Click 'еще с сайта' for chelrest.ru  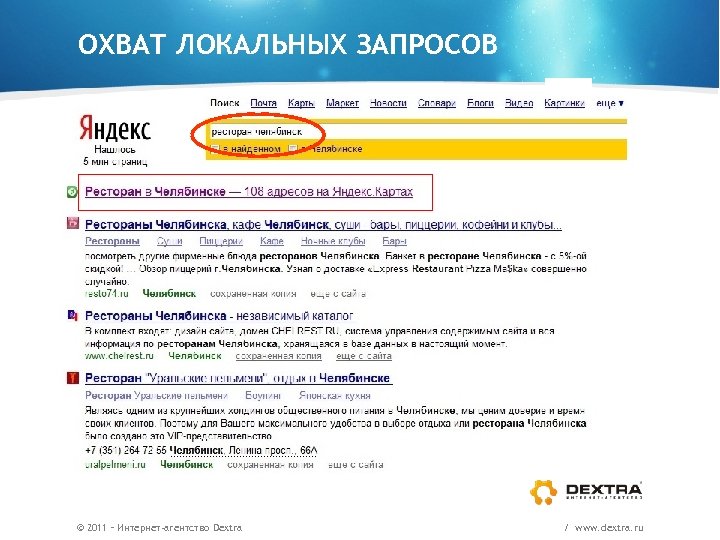click(x=364, y=356)
